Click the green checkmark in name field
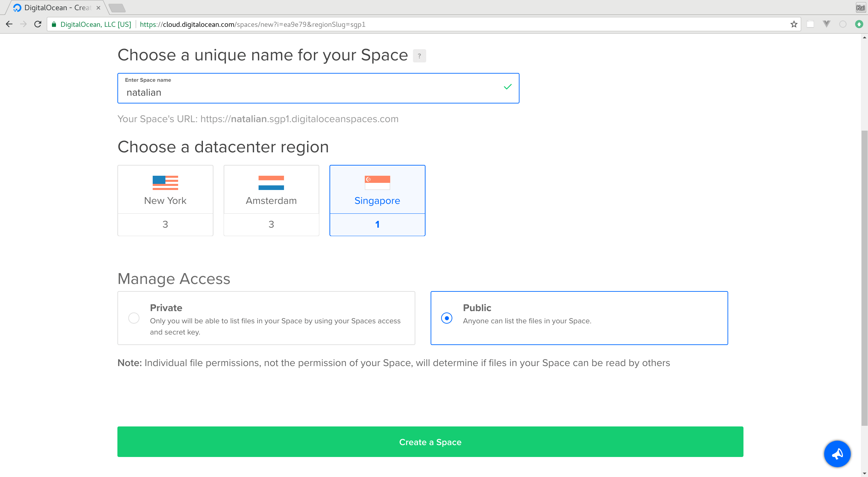Screen dimensions: 868x477 coord(508,87)
